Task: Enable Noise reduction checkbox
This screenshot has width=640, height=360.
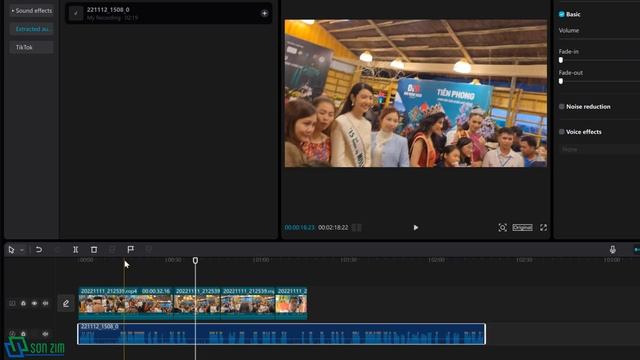Action: (x=562, y=107)
